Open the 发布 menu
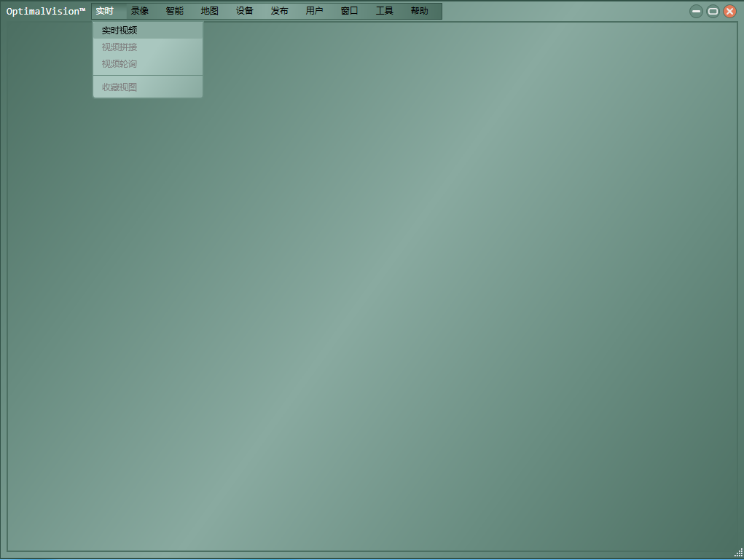Image resolution: width=744 pixels, height=560 pixels. pyautogui.click(x=280, y=11)
